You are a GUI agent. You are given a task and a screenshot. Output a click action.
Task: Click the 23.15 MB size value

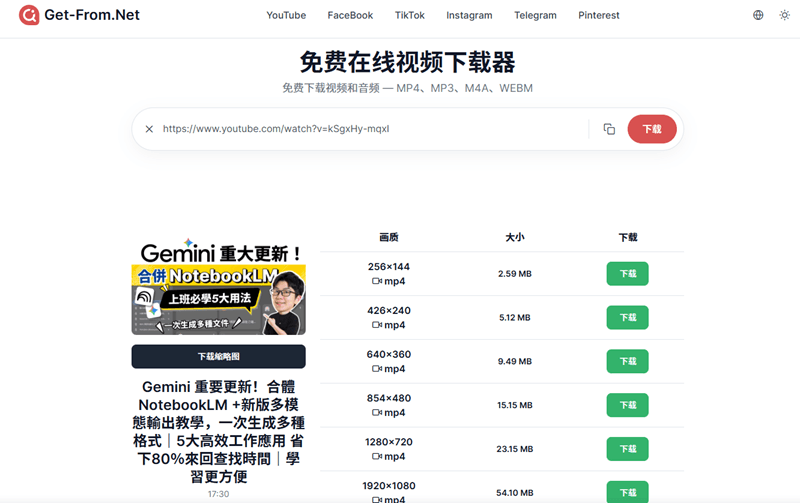tap(515, 449)
